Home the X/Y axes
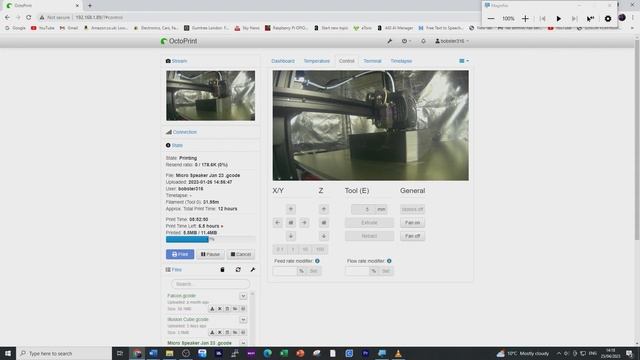 [291, 223]
